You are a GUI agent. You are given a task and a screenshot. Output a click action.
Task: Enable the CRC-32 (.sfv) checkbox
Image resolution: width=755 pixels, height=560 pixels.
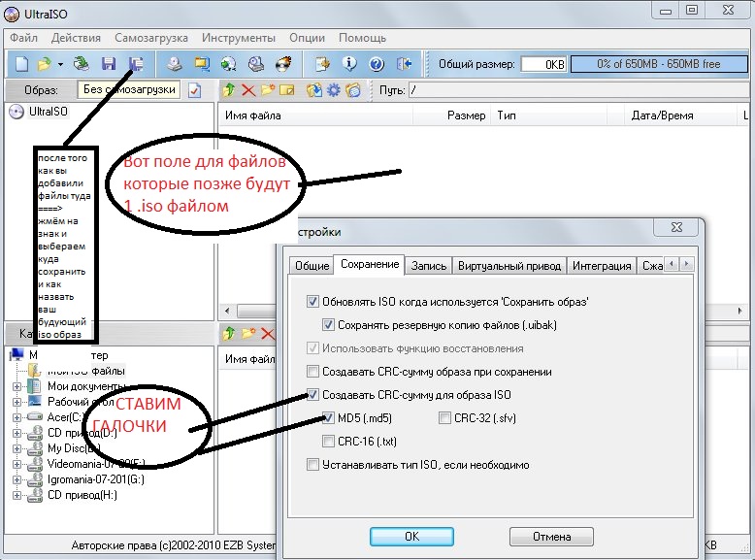click(x=444, y=418)
